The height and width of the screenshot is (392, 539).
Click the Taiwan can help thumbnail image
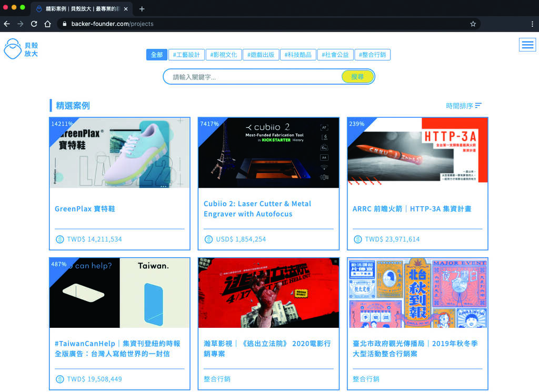119,293
